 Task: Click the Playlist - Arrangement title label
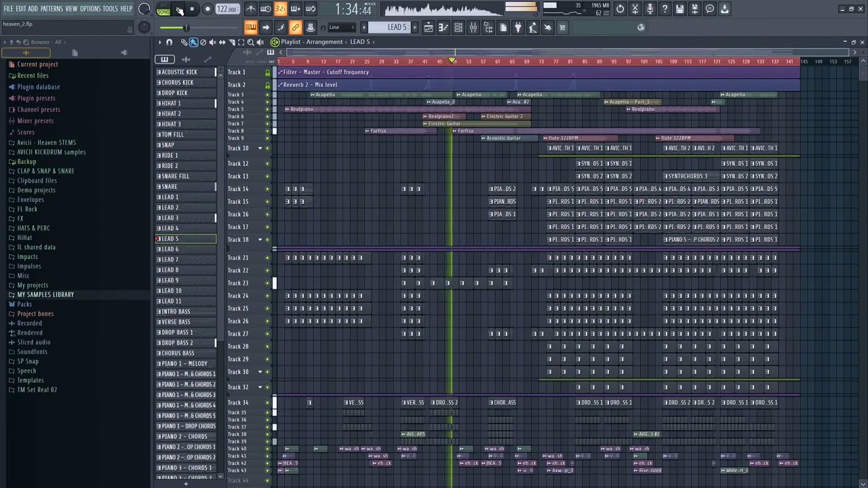(x=311, y=42)
